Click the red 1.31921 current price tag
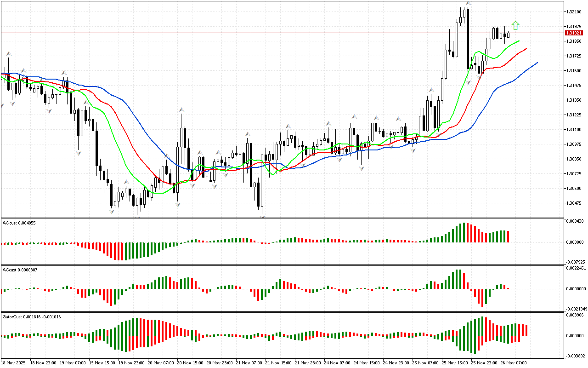This screenshot has width=588, height=368. click(573, 33)
